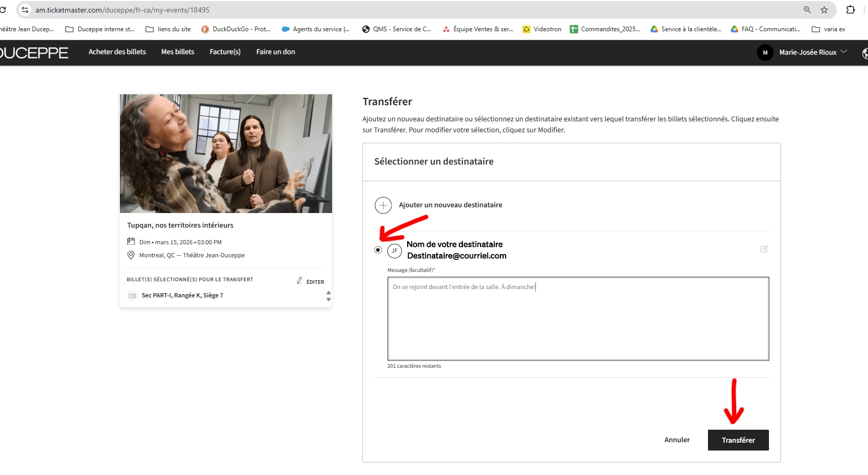Open the Videotron bookmark
868x475 pixels.
click(542, 29)
